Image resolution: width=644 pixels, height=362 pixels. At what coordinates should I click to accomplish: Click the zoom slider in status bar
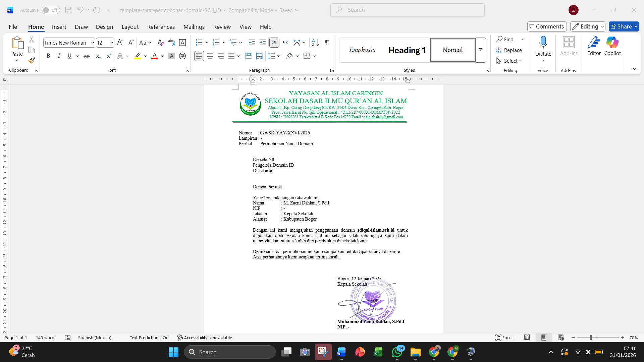click(x=591, y=338)
